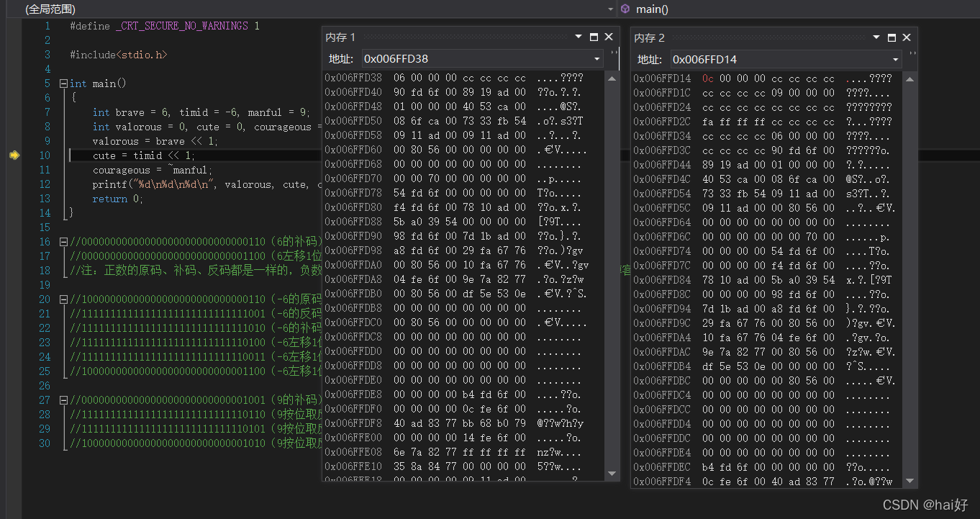Viewport: 980px width, 519px height.
Task: Click line number 30 in the margin
Action: click(x=45, y=443)
